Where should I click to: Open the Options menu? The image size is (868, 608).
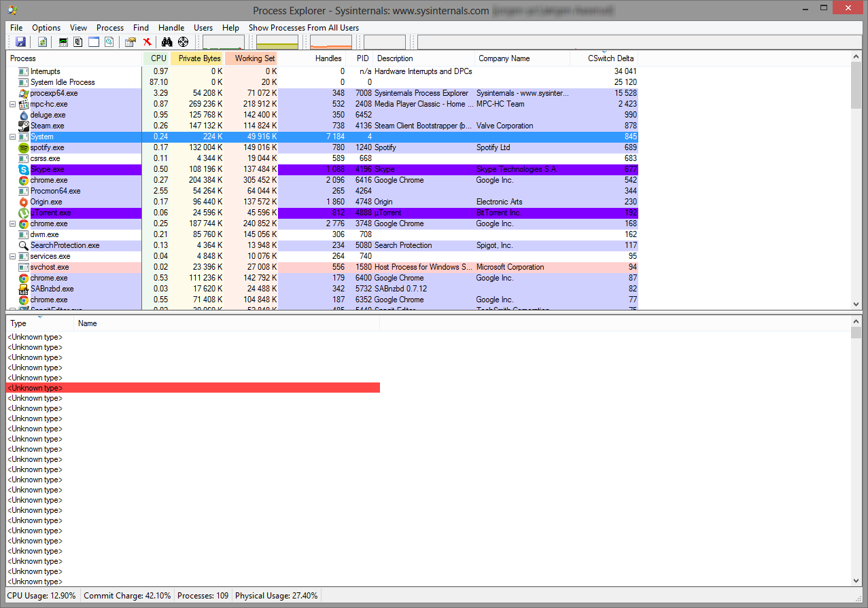(x=46, y=28)
